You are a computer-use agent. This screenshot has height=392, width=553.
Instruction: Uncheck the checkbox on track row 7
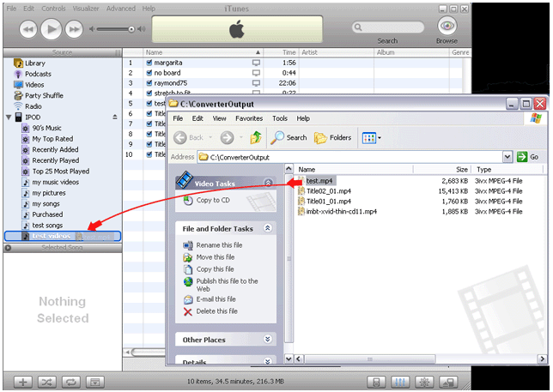149,124
